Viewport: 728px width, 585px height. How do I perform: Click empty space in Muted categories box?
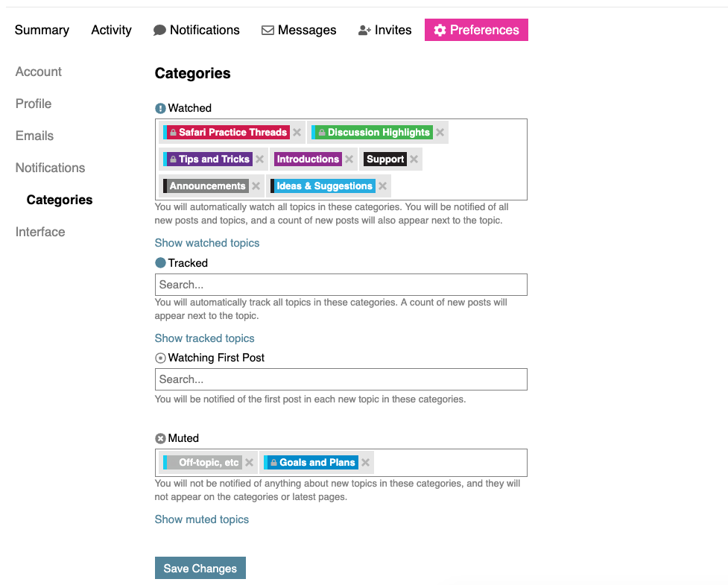[x=447, y=463]
